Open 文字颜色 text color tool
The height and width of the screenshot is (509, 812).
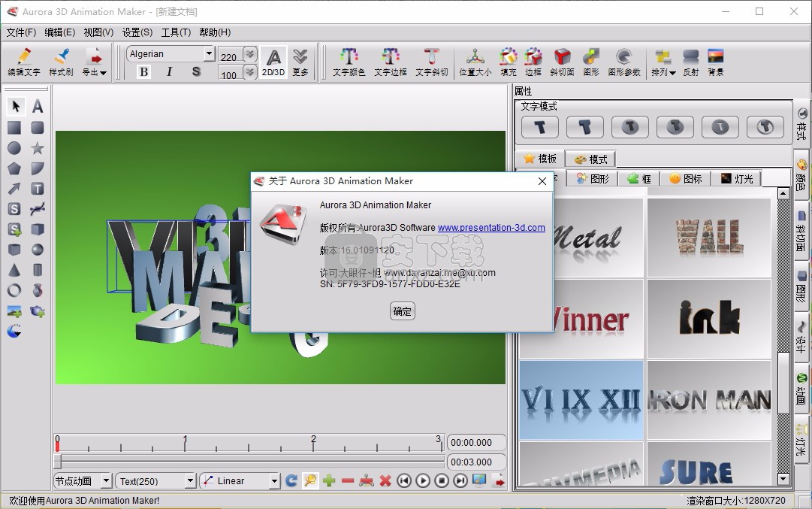pos(349,62)
